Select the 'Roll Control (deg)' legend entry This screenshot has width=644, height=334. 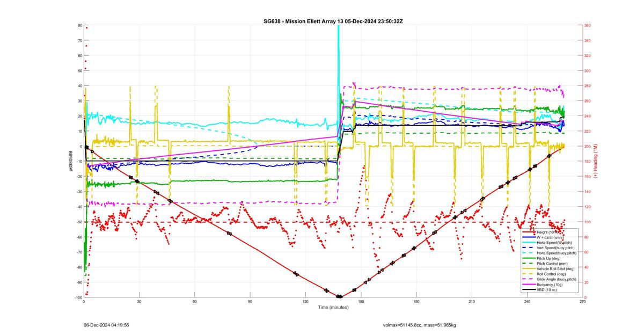(x=551, y=274)
